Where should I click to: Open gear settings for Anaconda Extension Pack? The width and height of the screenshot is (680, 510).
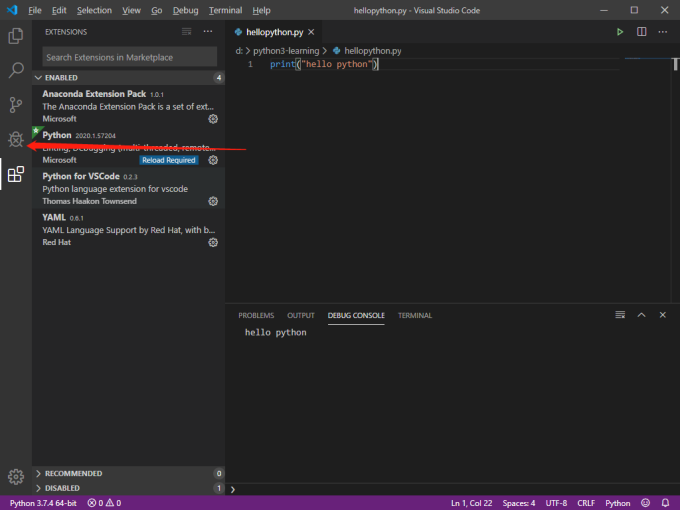pyautogui.click(x=213, y=119)
